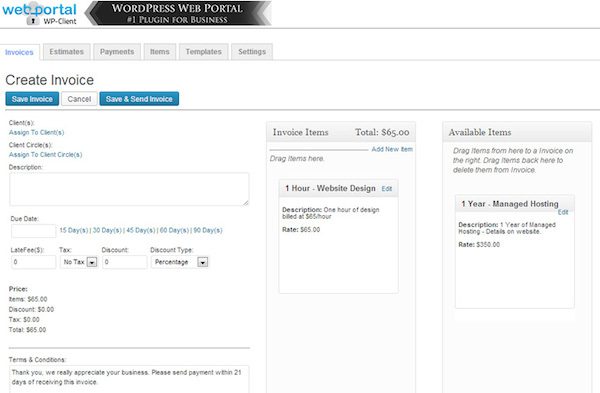Select the 1 Year - Managed Hosting card
The height and width of the screenshot is (393, 600).
point(515,251)
